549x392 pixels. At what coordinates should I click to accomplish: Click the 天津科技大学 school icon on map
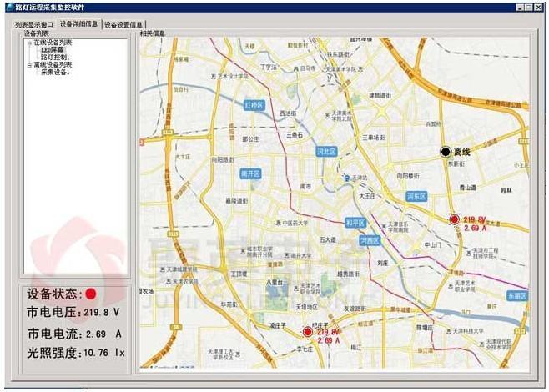449,331
